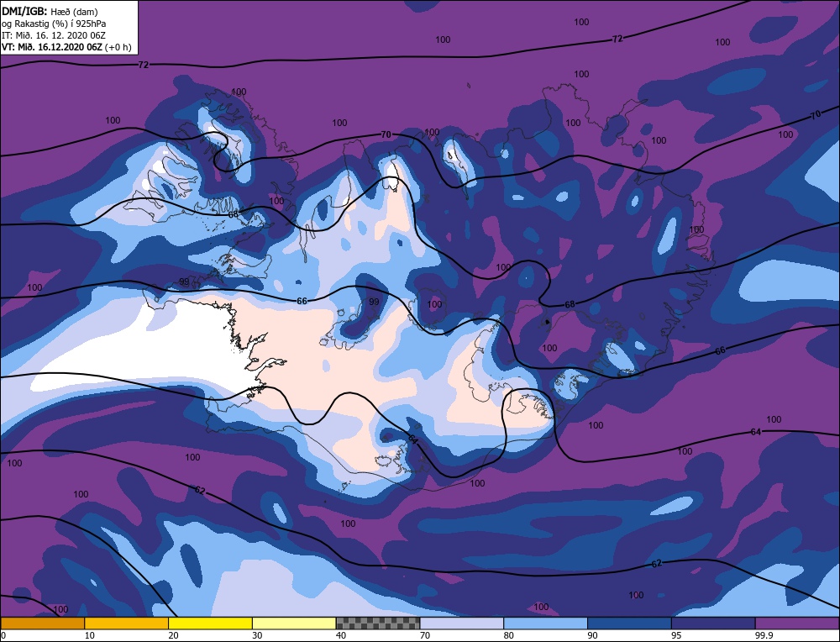840x642 pixels.
Task: Click the lavender 70–80 legend swatch
Action: click(x=462, y=623)
